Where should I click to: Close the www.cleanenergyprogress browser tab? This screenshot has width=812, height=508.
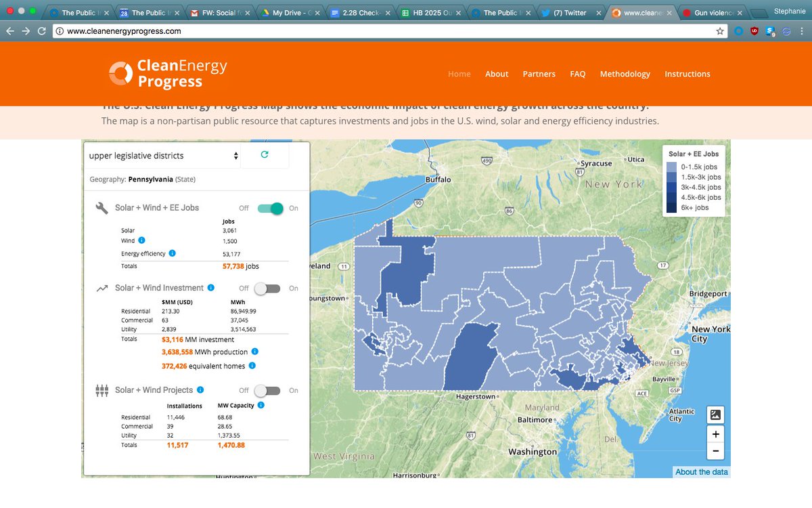coord(669,13)
